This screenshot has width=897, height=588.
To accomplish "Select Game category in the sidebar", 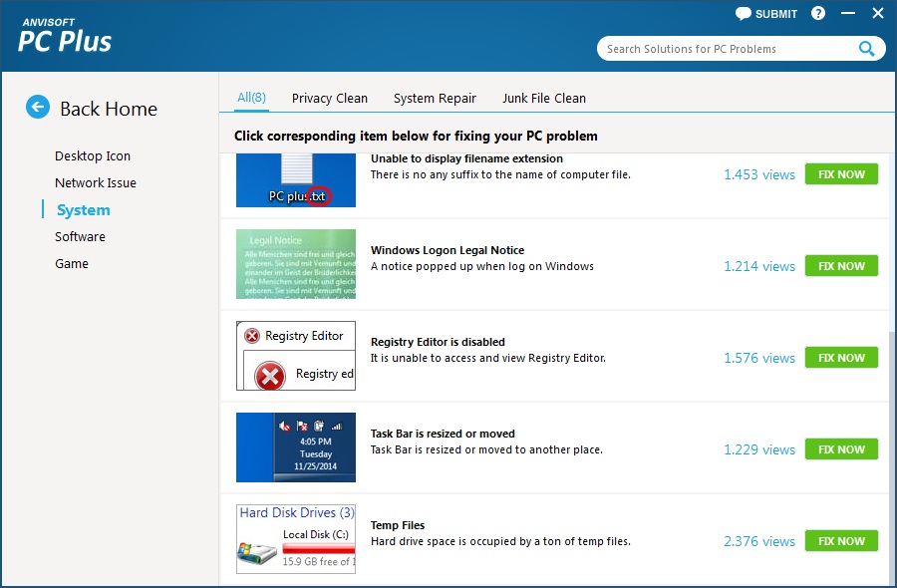I will click(72, 264).
